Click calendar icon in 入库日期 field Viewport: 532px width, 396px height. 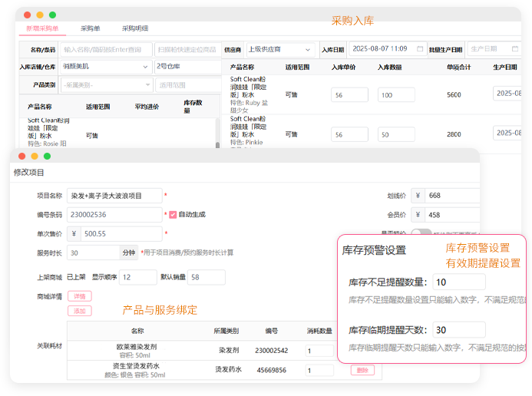[x=420, y=49]
